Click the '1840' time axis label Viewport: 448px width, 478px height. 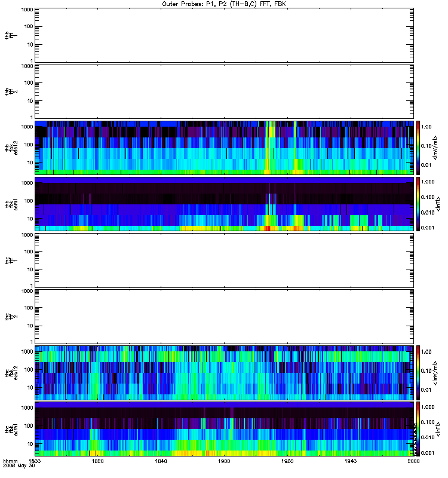pos(161,461)
